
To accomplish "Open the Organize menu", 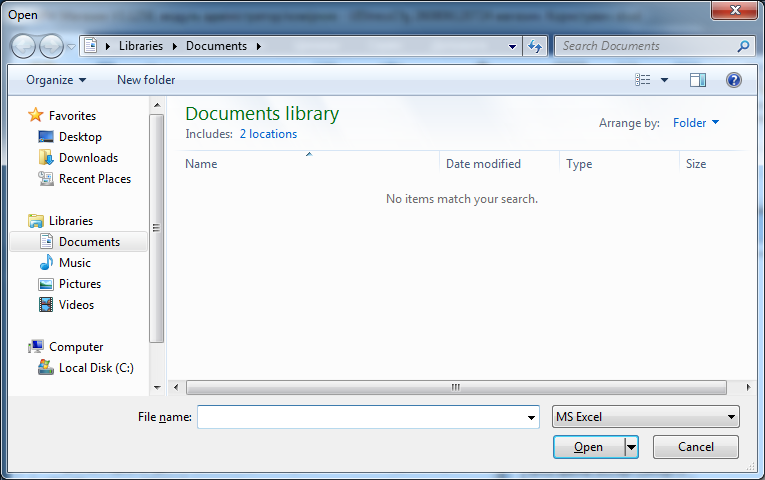I will coord(56,80).
